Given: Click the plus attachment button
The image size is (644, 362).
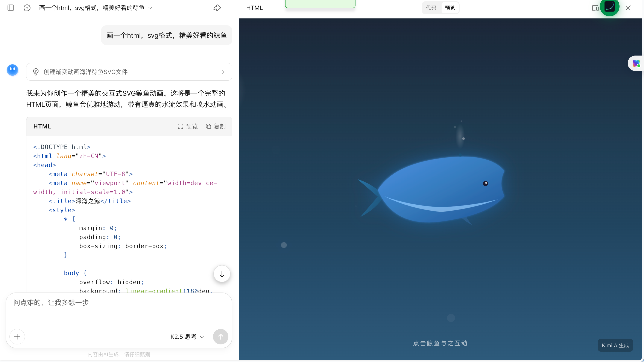Looking at the screenshot, I should pos(17,337).
